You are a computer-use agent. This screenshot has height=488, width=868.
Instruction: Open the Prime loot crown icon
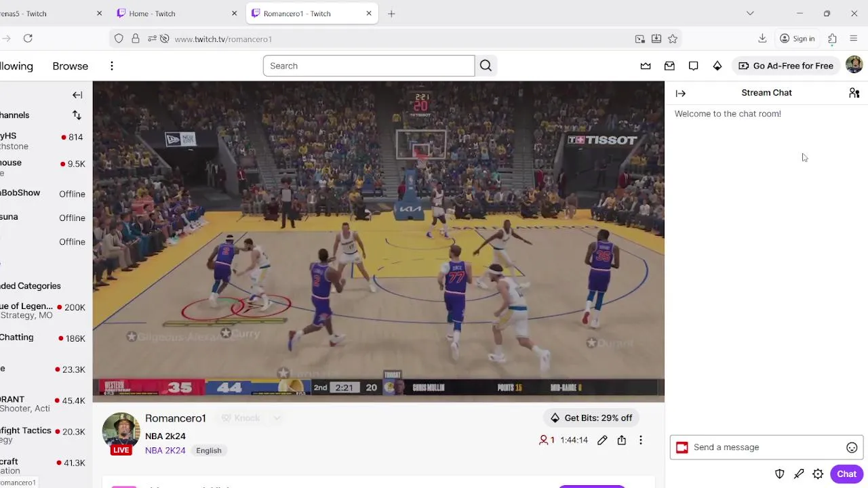point(646,66)
